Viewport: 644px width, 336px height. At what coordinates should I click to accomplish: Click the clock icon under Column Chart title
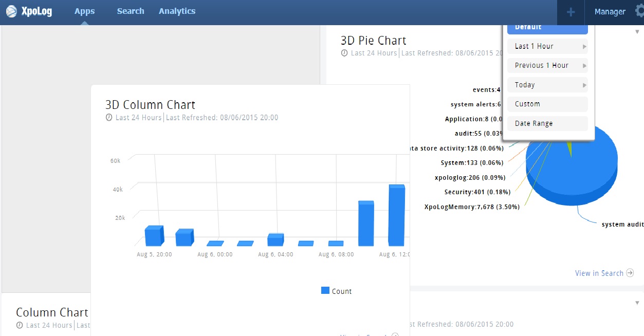(x=20, y=325)
